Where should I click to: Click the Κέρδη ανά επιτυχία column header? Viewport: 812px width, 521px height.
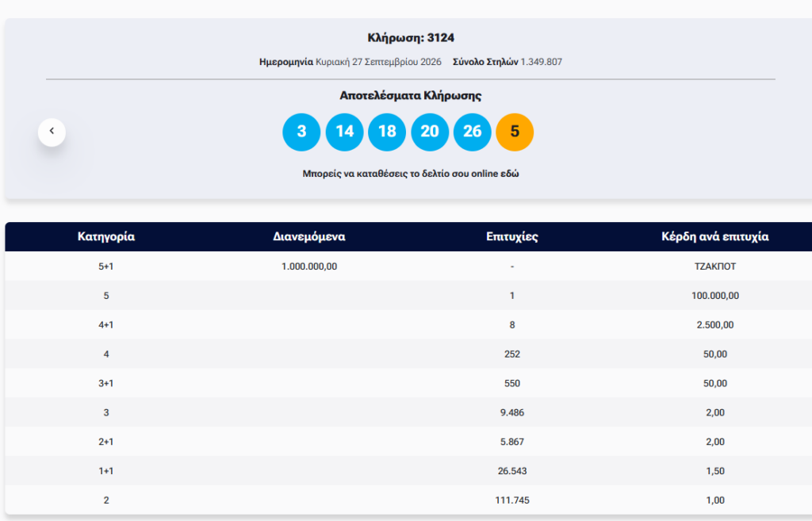715,236
